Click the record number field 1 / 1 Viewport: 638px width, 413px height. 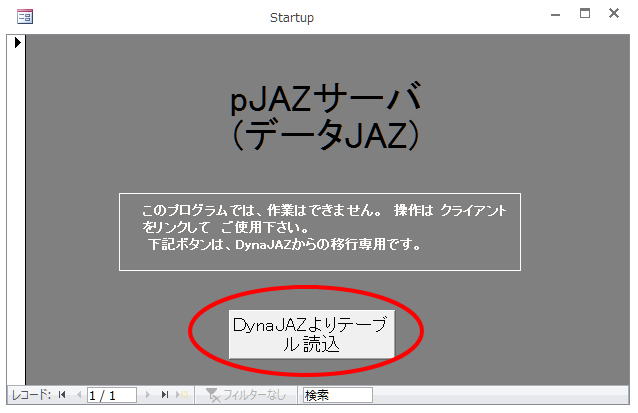pyautogui.click(x=112, y=395)
